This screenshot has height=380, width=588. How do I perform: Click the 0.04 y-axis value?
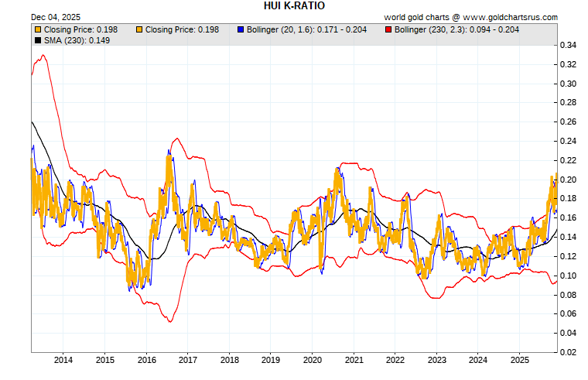(x=568, y=333)
